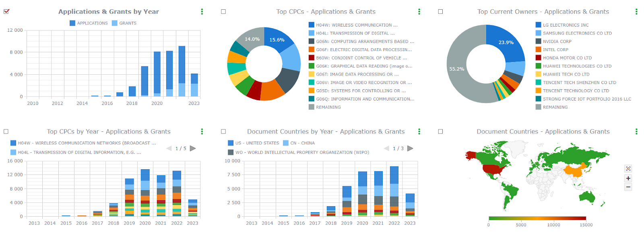Click the G06F: ELECTRIC DIGITAL DATA legend entry
This screenshot has width=644, height=242.
tap(360, 50)
